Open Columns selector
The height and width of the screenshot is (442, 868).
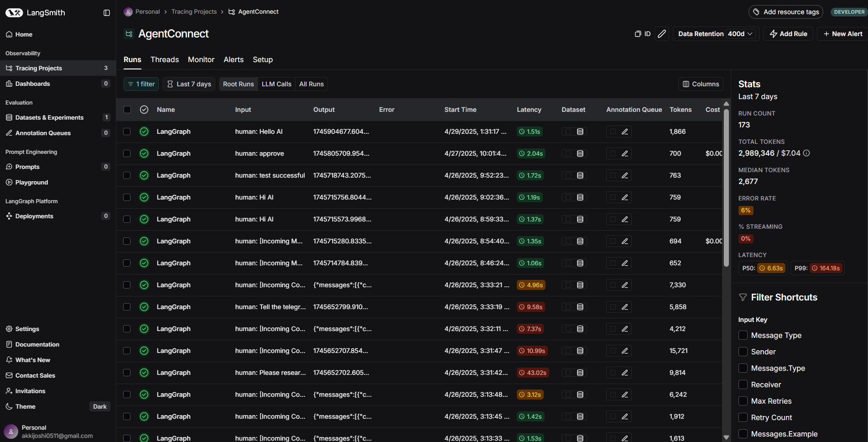click(701, 84)
